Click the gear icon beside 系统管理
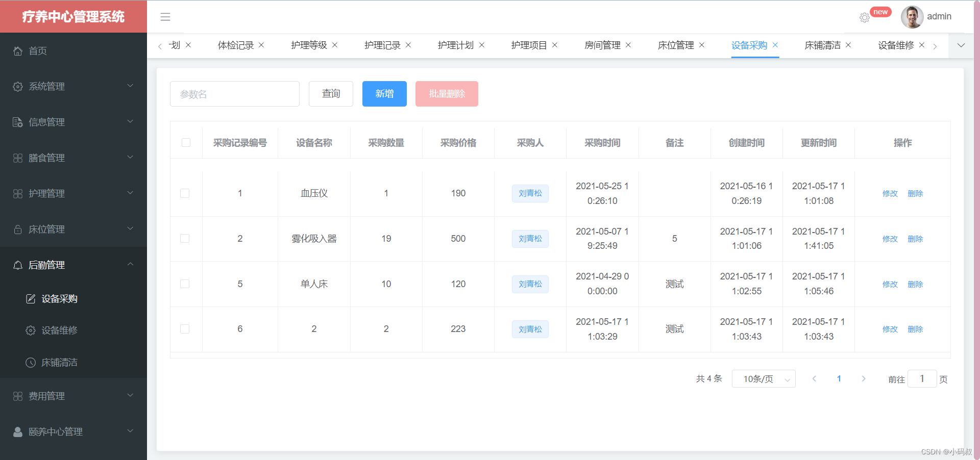The image size is (980, 460). 18,87
